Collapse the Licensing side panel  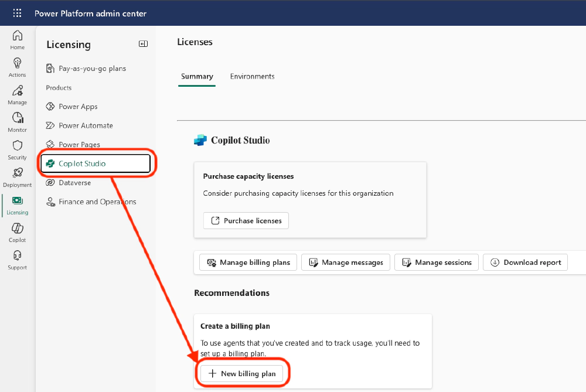click(143, 44)
